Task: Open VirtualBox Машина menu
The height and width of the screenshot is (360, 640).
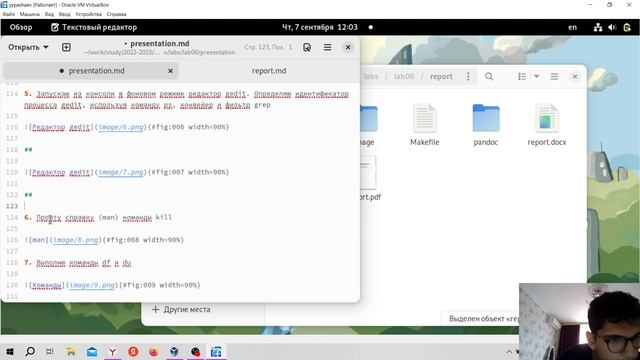Action: [30, 14]
